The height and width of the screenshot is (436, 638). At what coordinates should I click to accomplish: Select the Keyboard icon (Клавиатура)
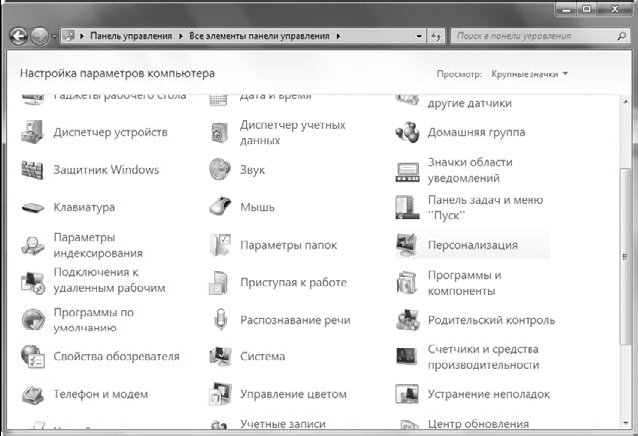[33, 208]
